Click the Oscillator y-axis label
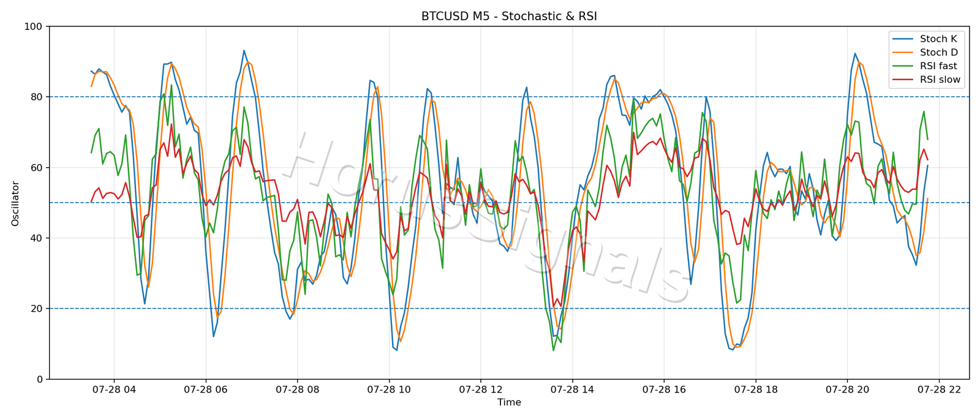Viewport: 980px width, 420px height. click(15, 203)
